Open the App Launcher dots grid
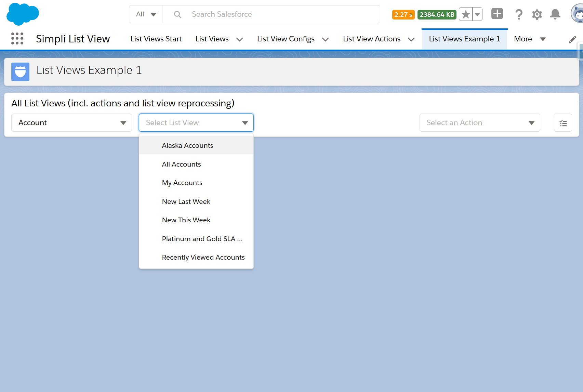The image size is (583, 392). (17, 39)
